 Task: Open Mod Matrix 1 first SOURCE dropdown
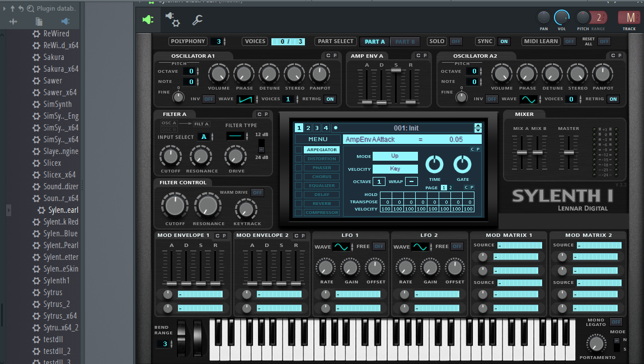click(520, 245)
